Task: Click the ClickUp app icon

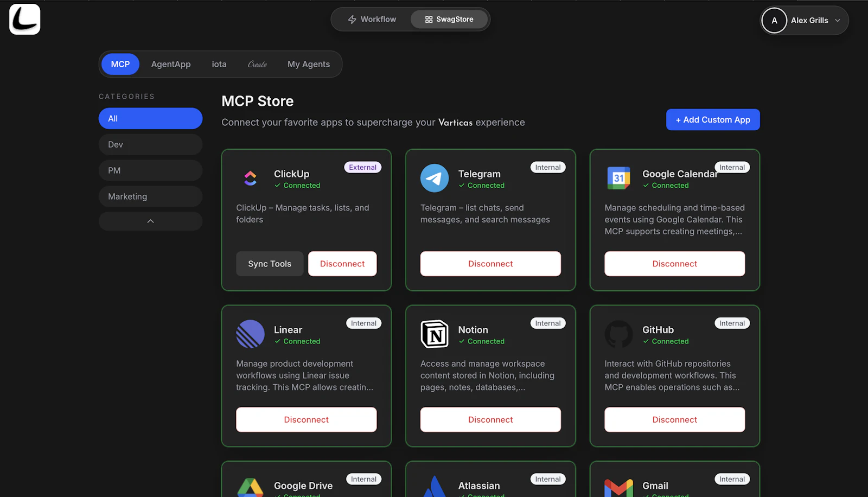Action: coord(250,178)
